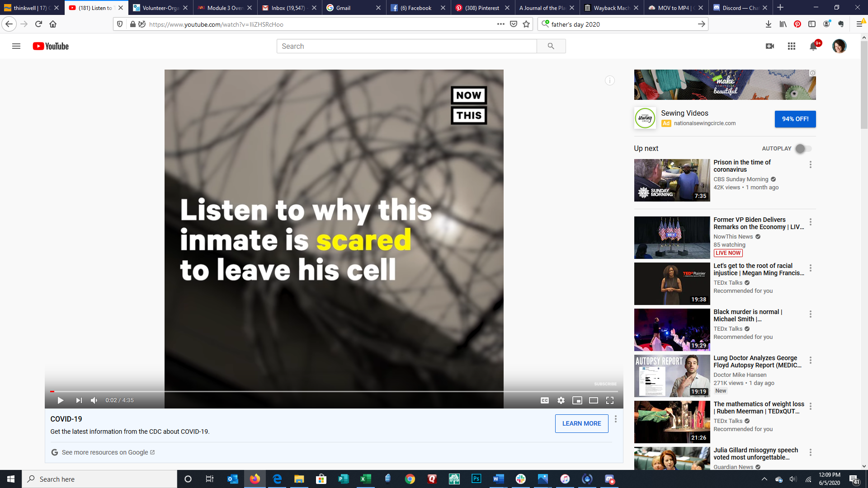
Task: Enter fullscreen mode on video
Action: click(x=610, y=400)
